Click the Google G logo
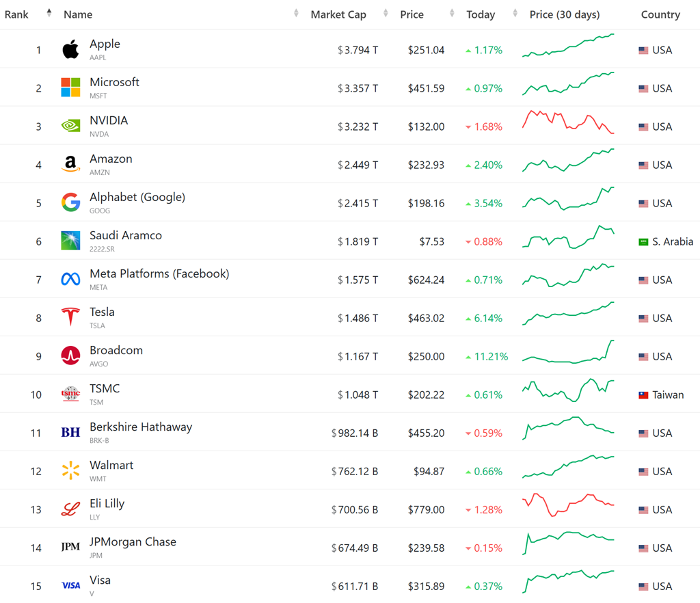Viewport: 700px width, 603px height. click(x=70, y=202)
